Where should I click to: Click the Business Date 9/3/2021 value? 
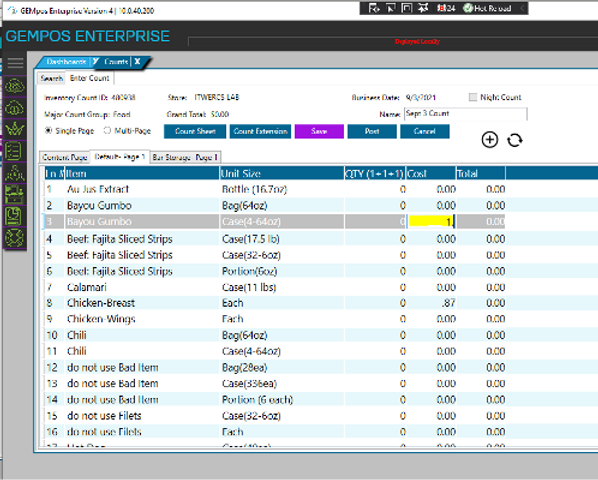(420, 97)
